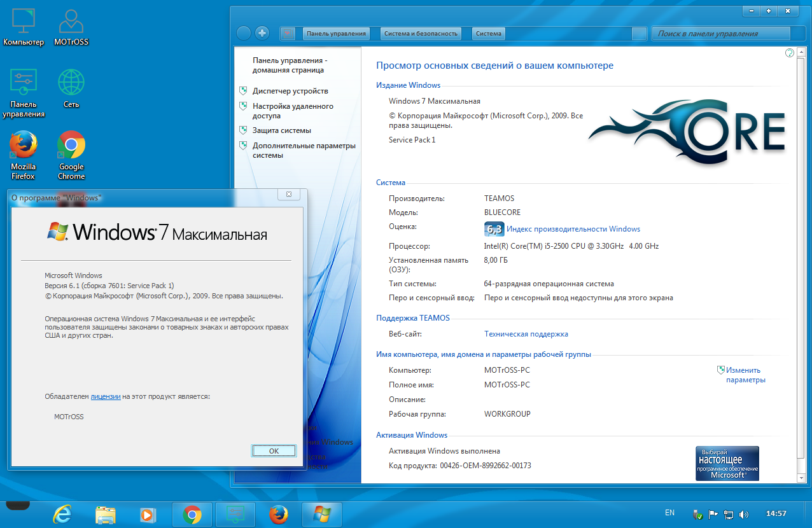Open the лицензии link in About dialog

106,396
